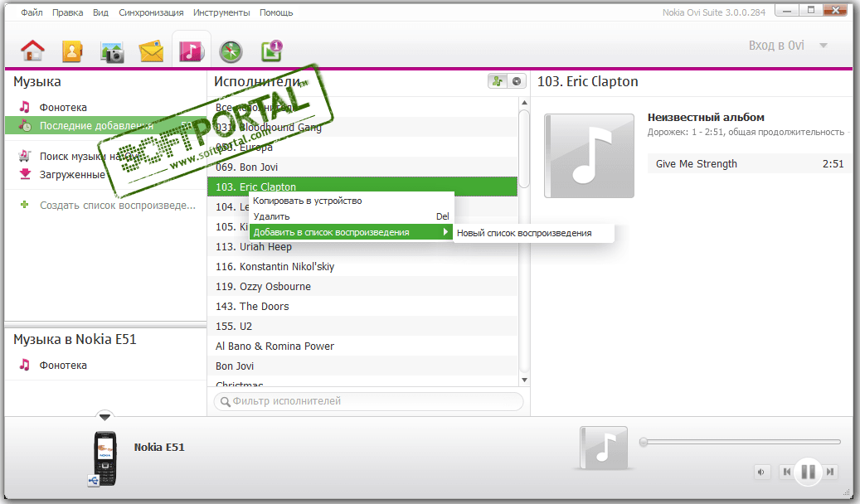Move the playback progress slider handle
Screen dimensions: 860x504
[x=644, y=442]
